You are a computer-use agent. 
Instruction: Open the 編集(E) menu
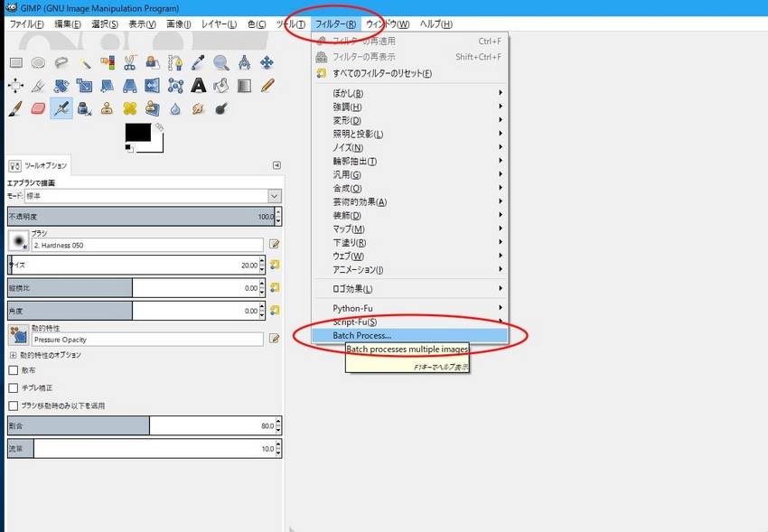[x=68, y=24]
